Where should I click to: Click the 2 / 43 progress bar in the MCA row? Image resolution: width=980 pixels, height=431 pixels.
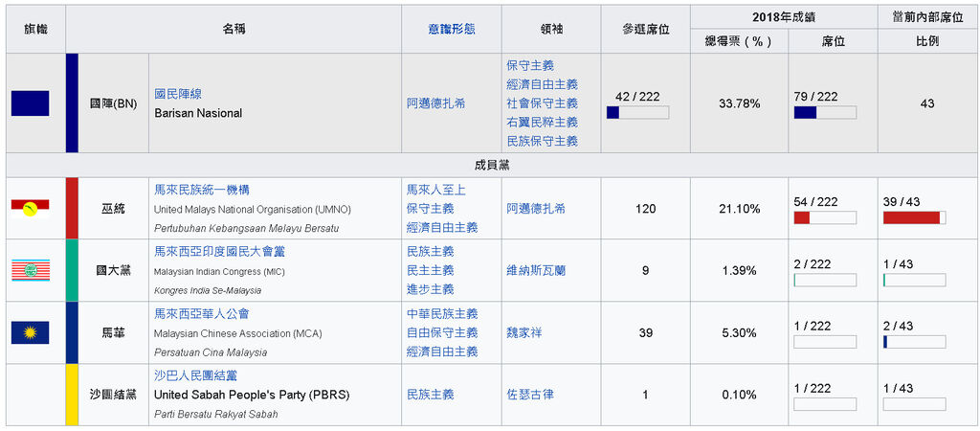click(x=914, y=342)
